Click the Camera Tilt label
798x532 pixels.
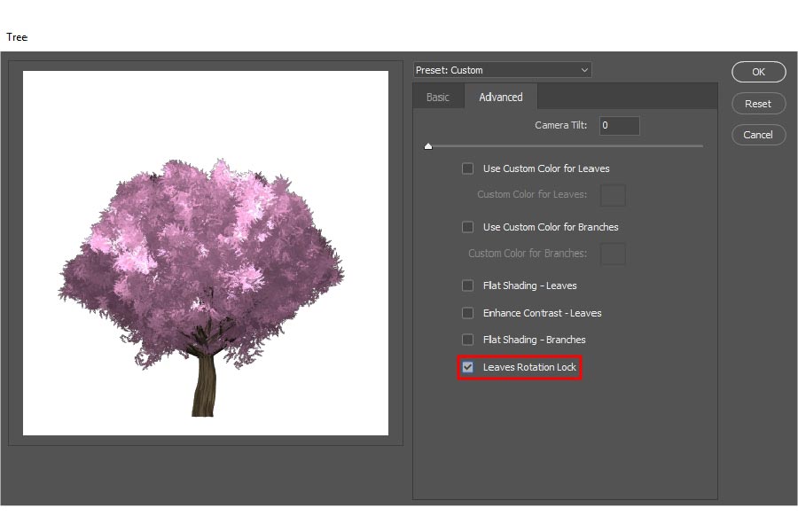561,125
